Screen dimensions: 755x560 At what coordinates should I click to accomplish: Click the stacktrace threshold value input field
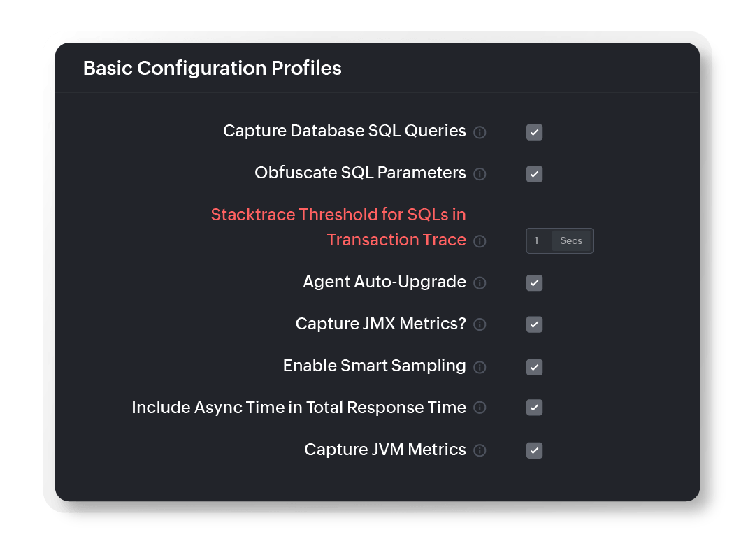point(539,240)
